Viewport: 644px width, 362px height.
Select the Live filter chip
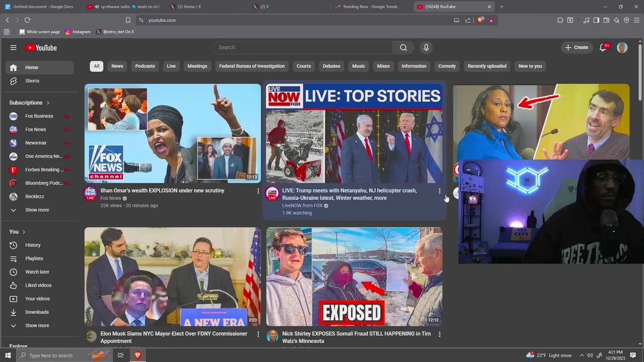(x=171, y=66)
